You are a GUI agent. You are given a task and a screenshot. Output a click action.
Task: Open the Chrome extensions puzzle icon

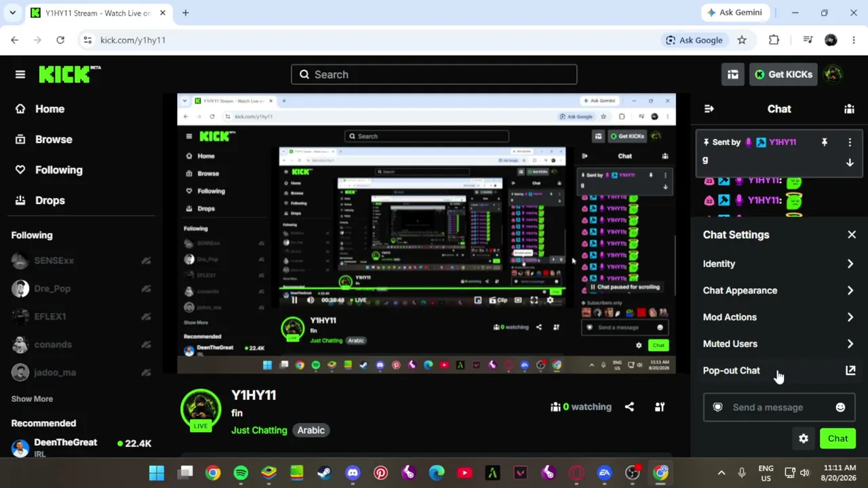point(774,40)
